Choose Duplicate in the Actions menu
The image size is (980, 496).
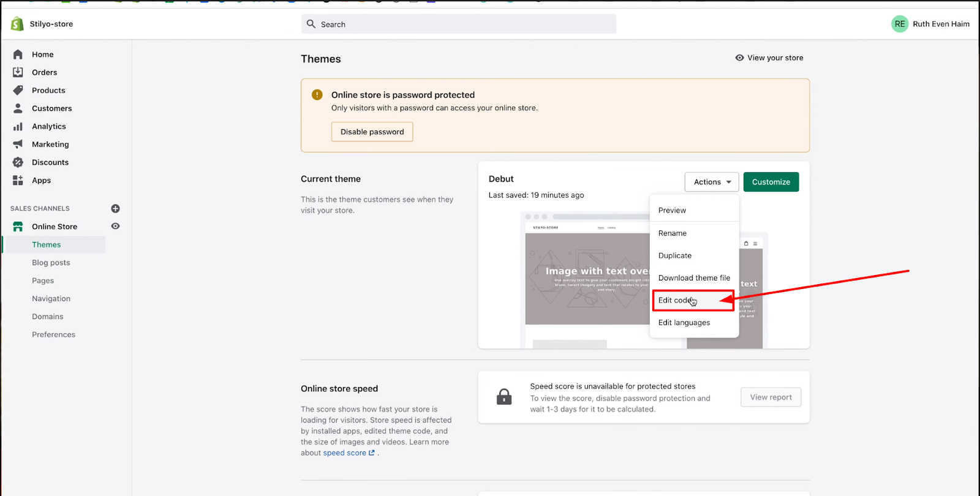(x=694, y=255)
